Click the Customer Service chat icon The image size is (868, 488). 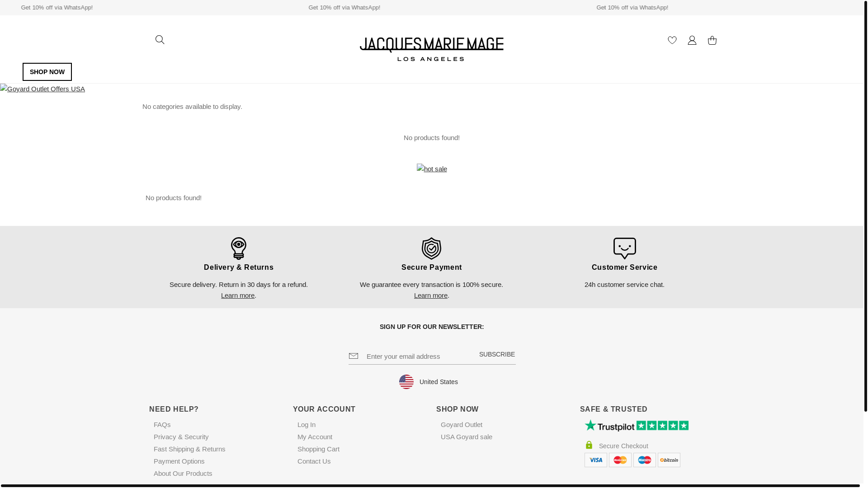pos(625,248)
